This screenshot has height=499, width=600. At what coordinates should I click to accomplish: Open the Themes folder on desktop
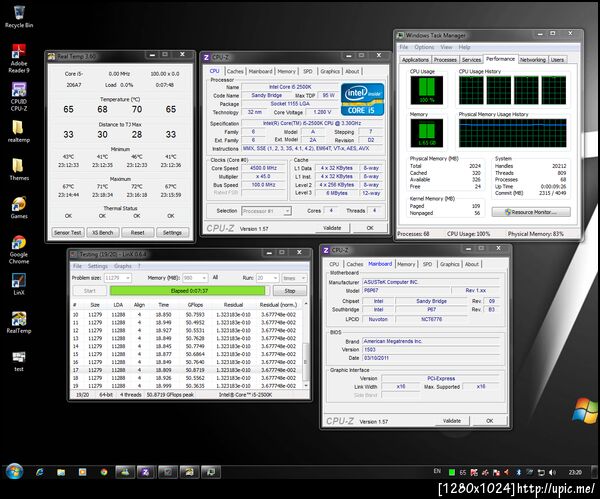(17, 165)
